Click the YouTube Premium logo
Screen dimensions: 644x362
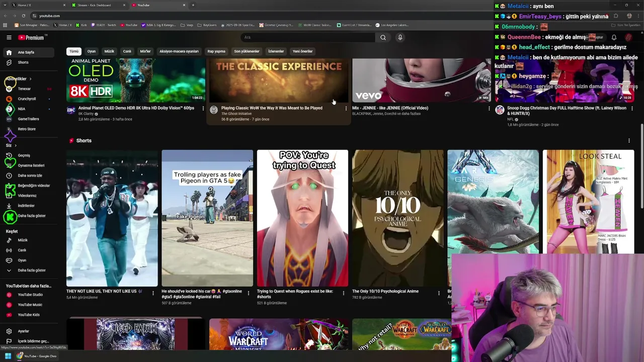coord(31,37)
